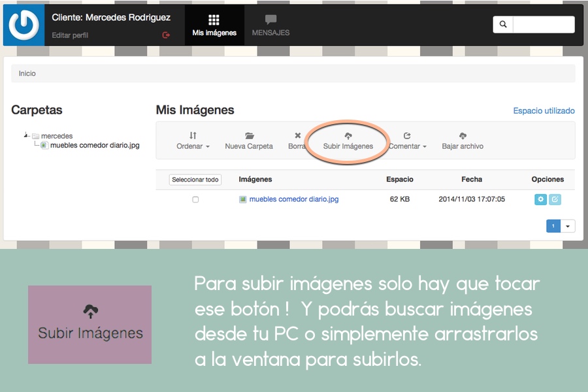Go to page 1 in pagination

(553, 226)
